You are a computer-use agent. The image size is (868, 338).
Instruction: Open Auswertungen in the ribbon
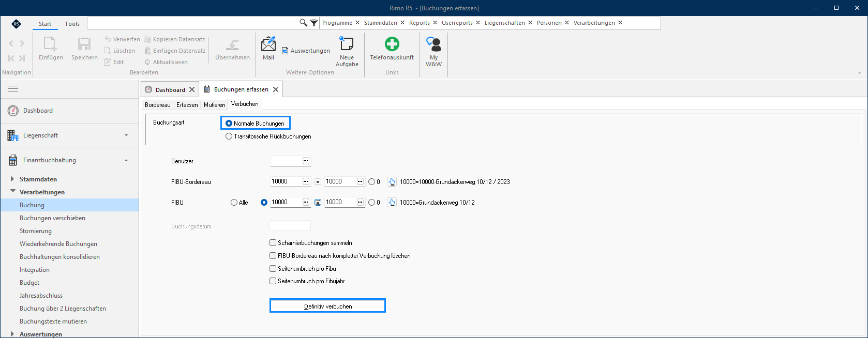coord(306,51)
